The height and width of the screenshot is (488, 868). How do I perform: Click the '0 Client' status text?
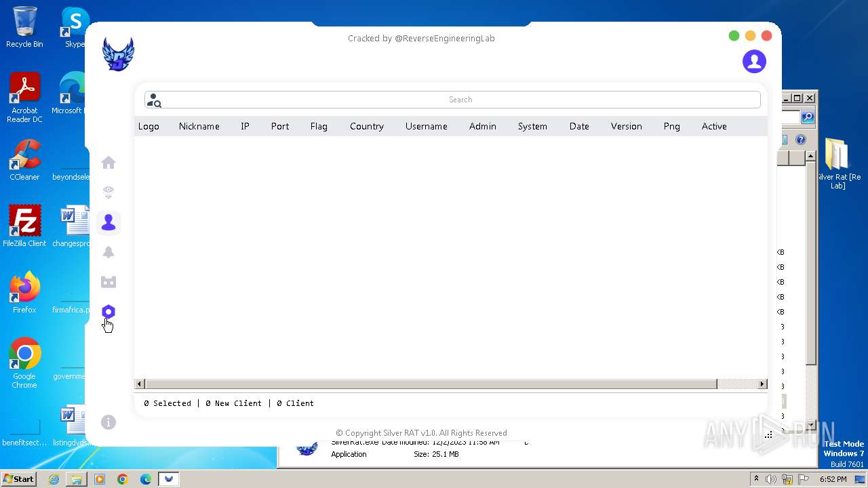pyautogui.click(x=295, y=403)
